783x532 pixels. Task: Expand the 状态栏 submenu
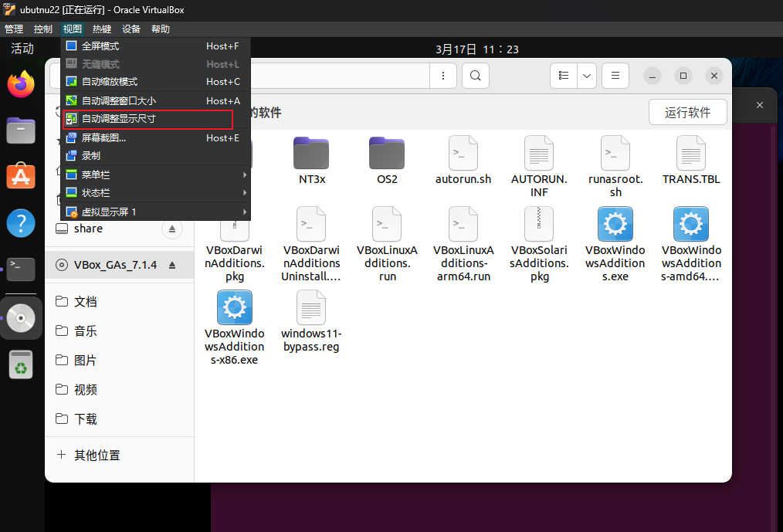pos(155,193)
